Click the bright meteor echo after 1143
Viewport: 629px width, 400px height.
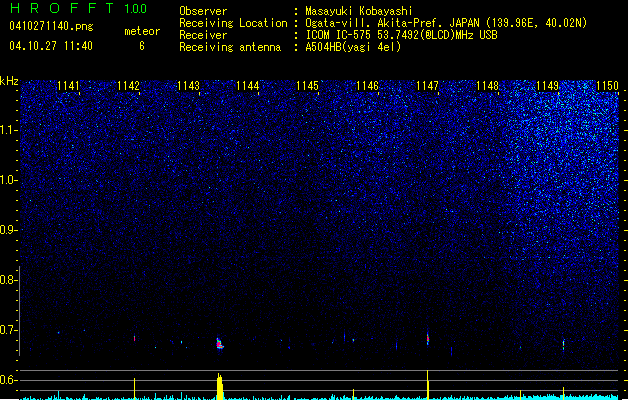219,344
